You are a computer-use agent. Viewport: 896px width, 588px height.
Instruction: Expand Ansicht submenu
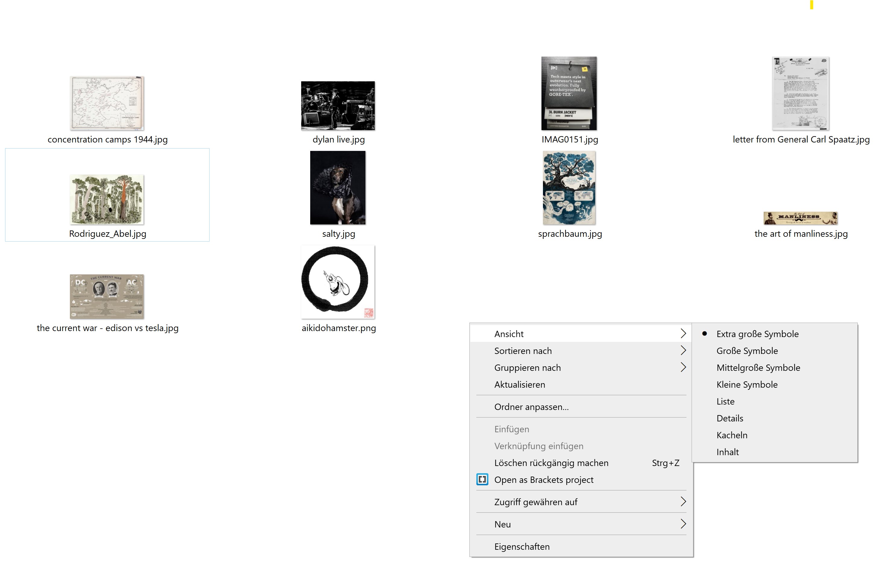(583, 333)
